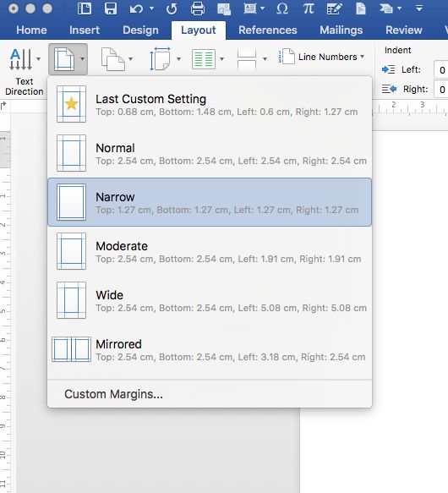448x493 pixels.
Task: Click the page document icon in title bar
Action: coord(361,8)
